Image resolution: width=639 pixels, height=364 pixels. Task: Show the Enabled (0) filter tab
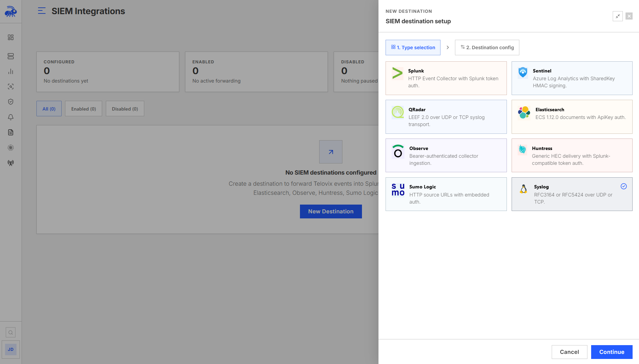84,109
